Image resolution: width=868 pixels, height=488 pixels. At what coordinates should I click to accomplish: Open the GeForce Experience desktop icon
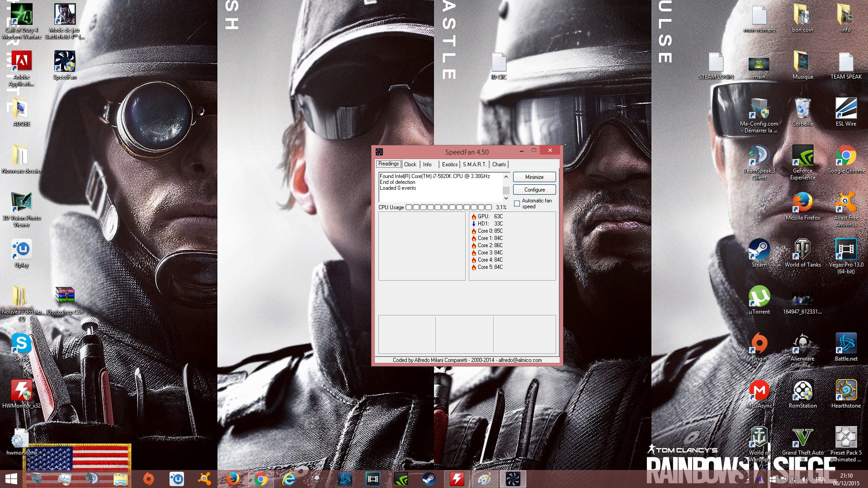[802, 156]
